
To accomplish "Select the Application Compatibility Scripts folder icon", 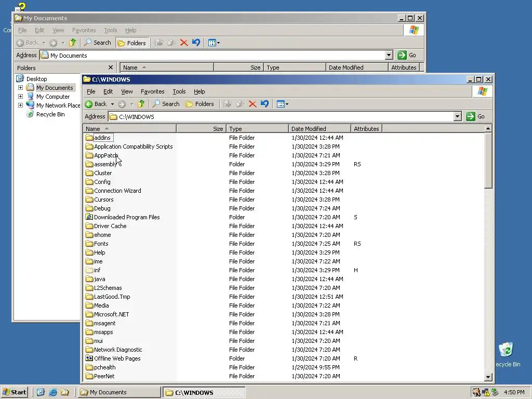I will (89, 146).
